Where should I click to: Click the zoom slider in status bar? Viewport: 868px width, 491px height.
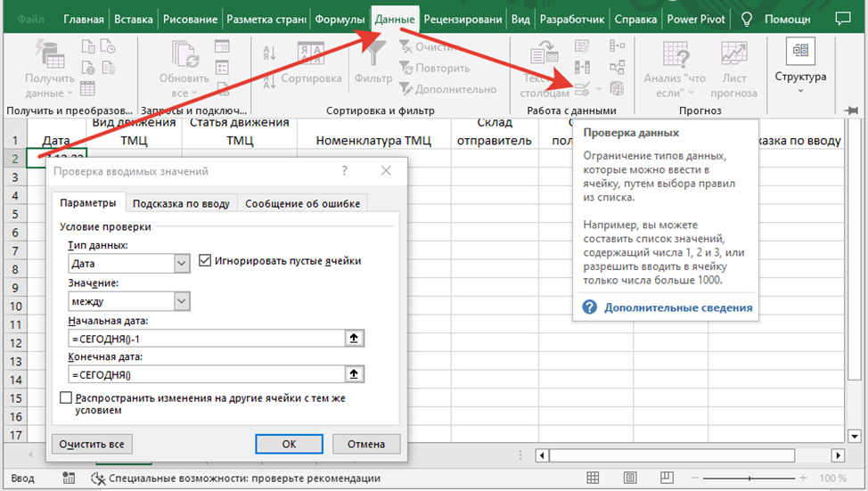point(749,478)
